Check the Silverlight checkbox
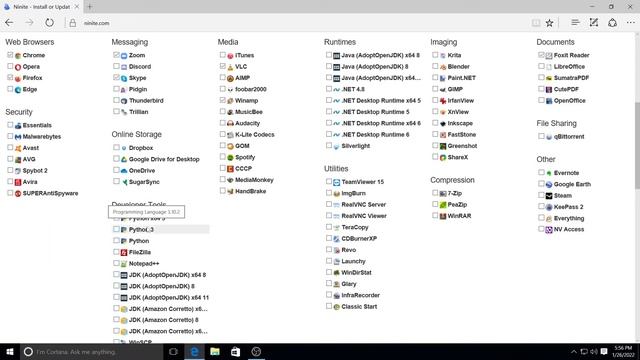 point(329,145)
